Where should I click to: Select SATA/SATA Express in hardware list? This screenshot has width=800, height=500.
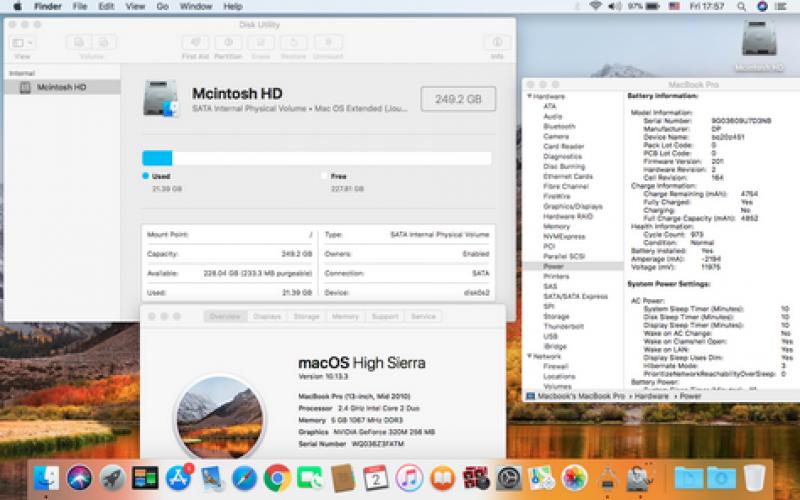[x=576, y=296]
